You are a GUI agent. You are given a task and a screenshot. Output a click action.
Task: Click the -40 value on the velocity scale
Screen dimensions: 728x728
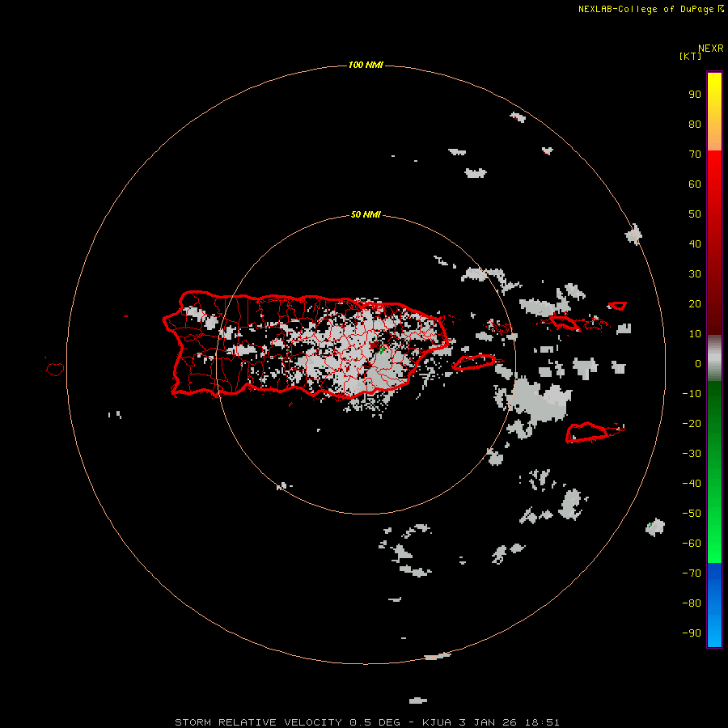[692, 484]
